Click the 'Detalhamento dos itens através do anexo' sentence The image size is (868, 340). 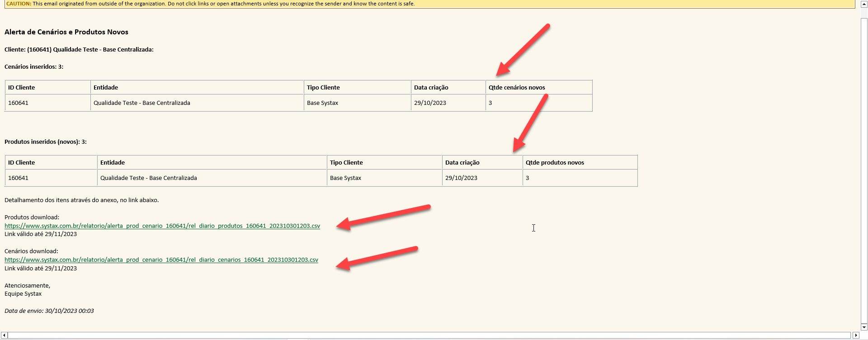tap(81, 200)
